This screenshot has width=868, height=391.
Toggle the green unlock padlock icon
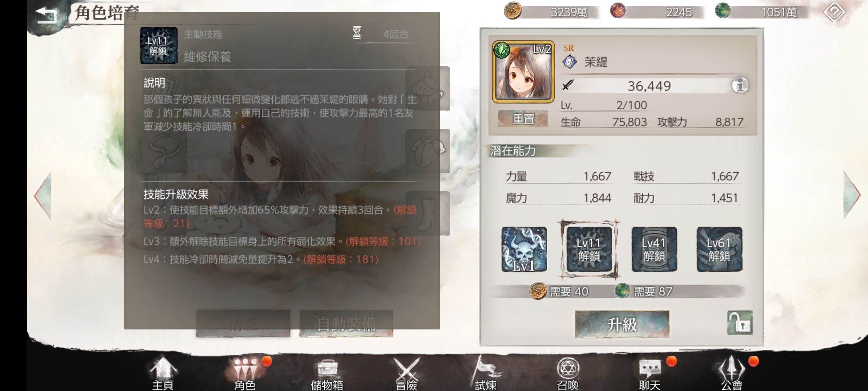tap(740, 323)
